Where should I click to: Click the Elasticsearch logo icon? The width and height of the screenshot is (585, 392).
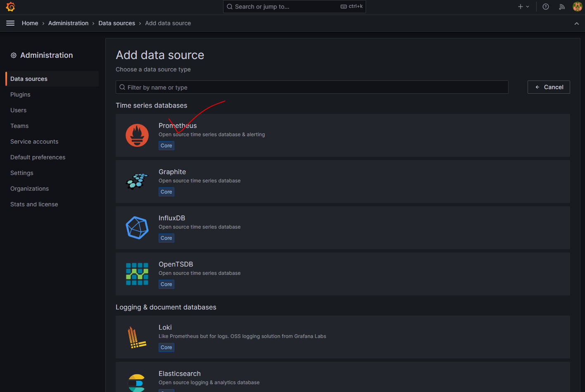[x=136, y=383]
